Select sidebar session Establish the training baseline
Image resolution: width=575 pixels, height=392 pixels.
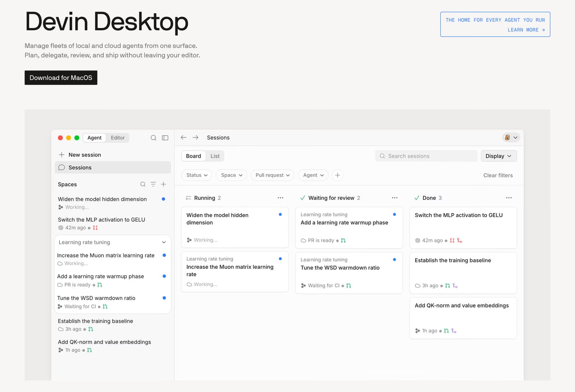click(x=113, y=325)
